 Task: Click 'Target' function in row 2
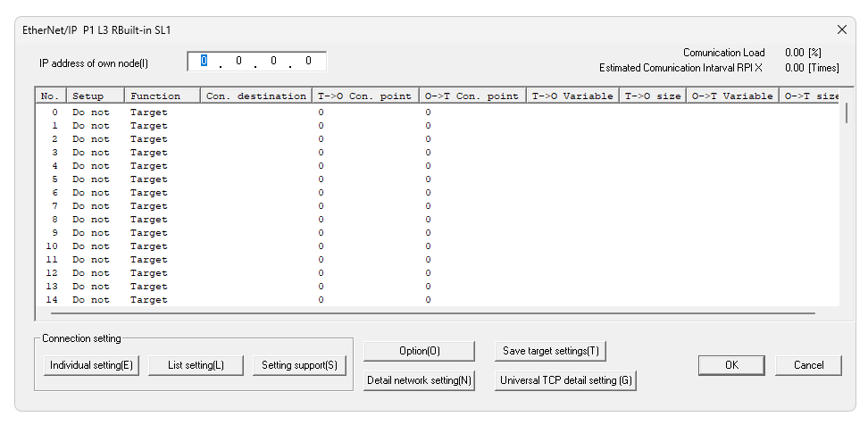[x=149, y=139]
